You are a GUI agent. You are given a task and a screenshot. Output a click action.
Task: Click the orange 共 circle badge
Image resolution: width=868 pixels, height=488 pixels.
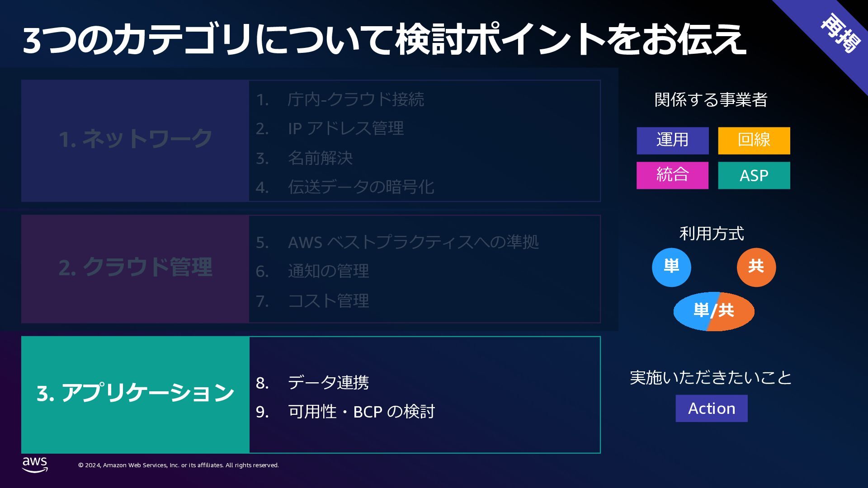[756, 267]
